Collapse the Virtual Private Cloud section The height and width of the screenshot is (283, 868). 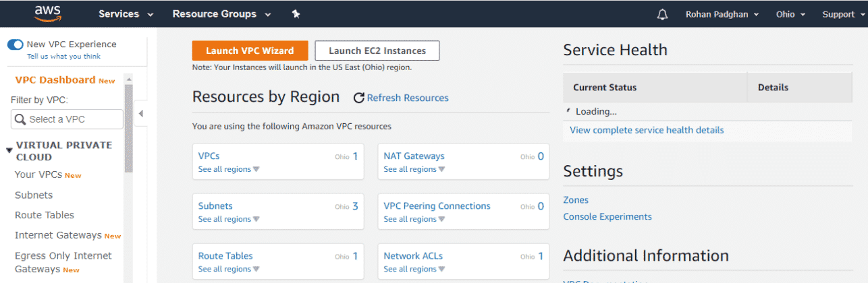[x=9, y=150]
